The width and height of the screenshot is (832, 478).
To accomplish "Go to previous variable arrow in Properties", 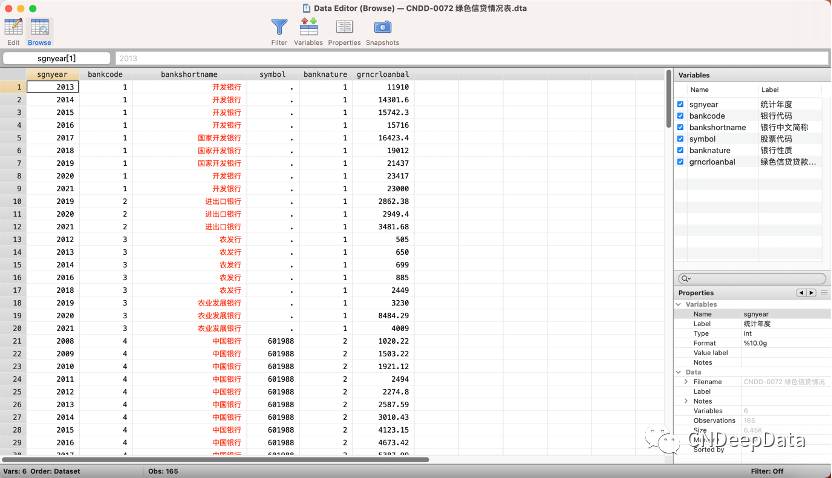I will tap(801, 293).
